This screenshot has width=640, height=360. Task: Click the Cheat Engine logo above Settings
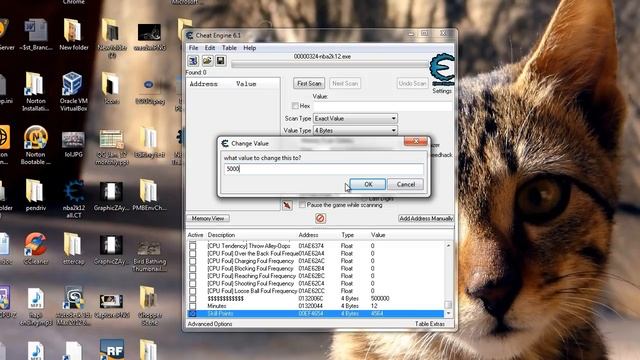(442, 69)
